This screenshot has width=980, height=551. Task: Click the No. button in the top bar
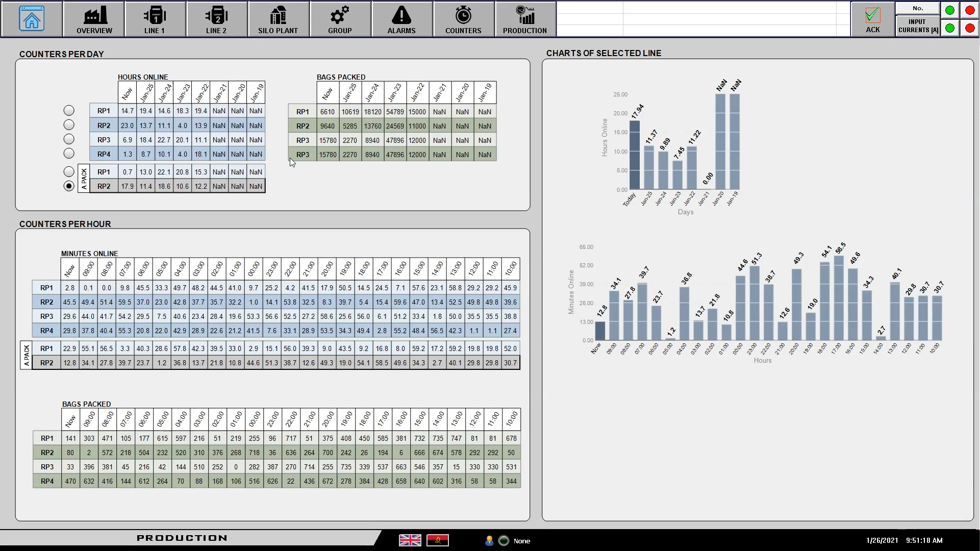(918, 9)
